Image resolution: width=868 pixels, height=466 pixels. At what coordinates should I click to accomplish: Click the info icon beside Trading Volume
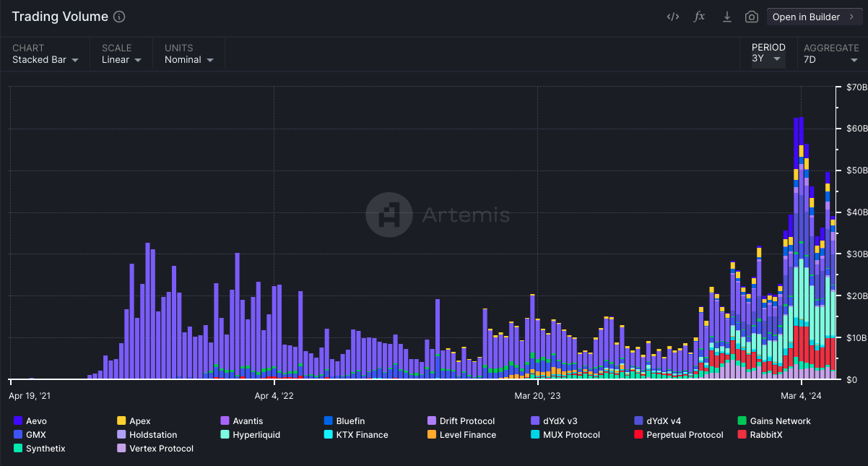pos(120,17)
